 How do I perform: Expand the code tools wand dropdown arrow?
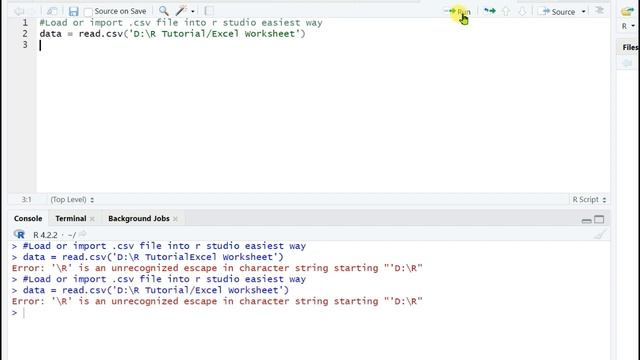point(193,11)
